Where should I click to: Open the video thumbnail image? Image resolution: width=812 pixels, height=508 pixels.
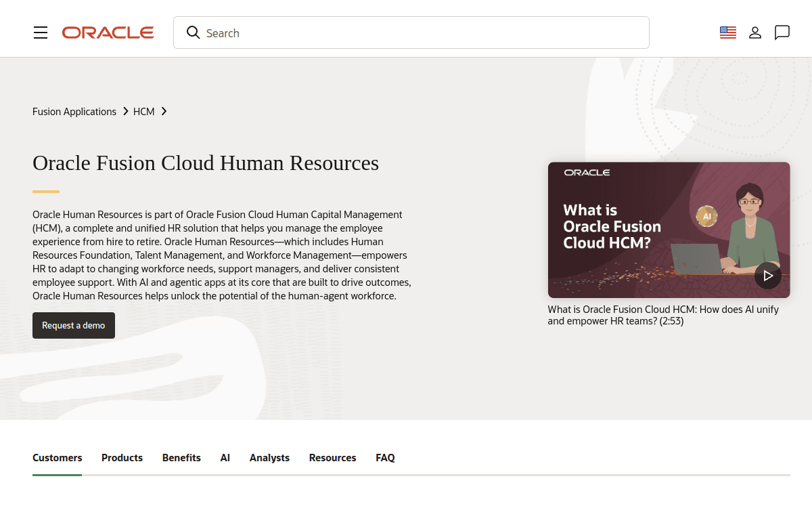click(x=669, y=230)
